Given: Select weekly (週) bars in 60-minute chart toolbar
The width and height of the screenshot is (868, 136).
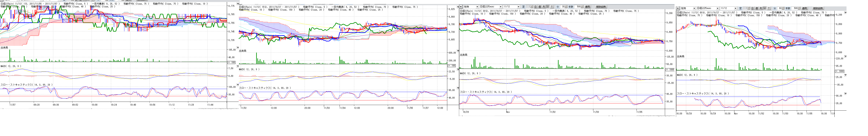Looking at the screenshot, I should point(757,8).
